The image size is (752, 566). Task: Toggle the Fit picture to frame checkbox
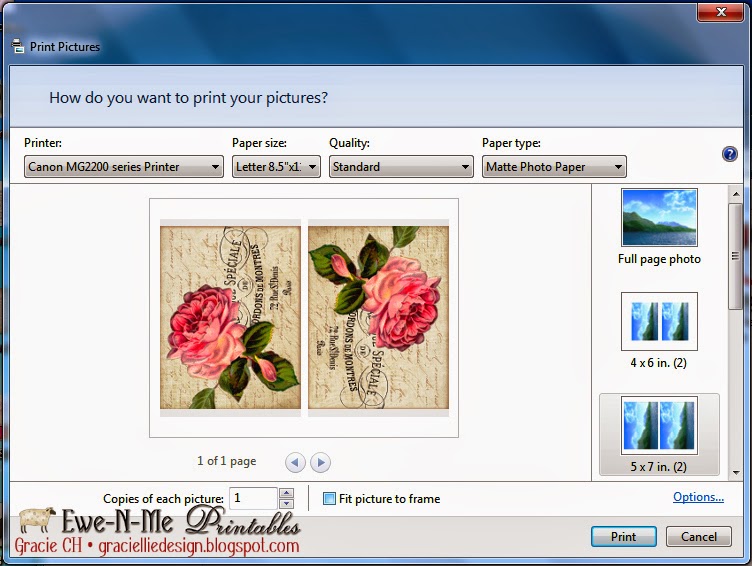click(329, 499)
